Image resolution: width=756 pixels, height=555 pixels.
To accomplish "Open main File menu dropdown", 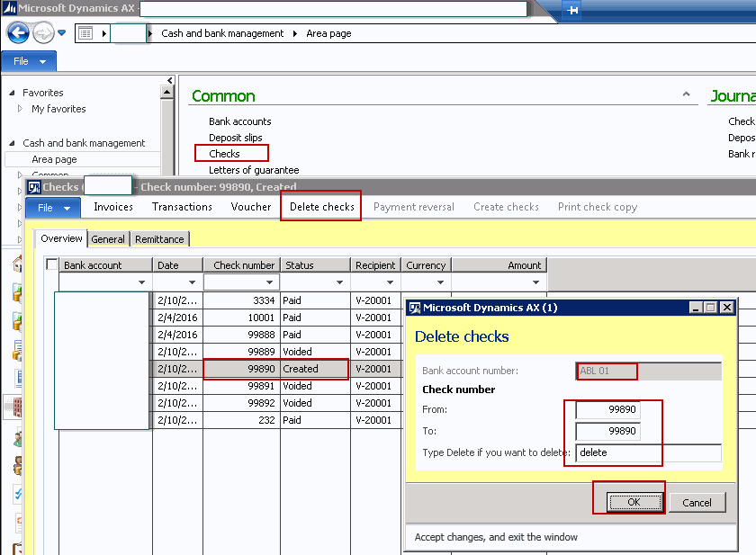I will coord(29,62).
